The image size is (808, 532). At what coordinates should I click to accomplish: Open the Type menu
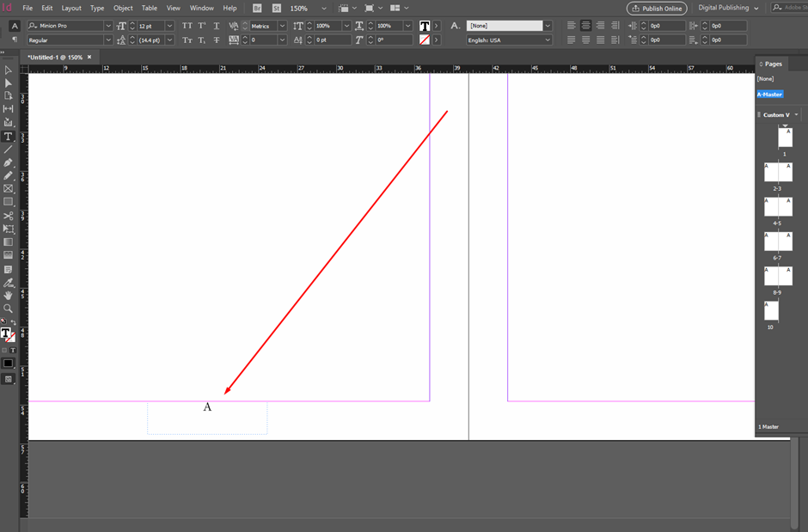[x=97, y=9]
